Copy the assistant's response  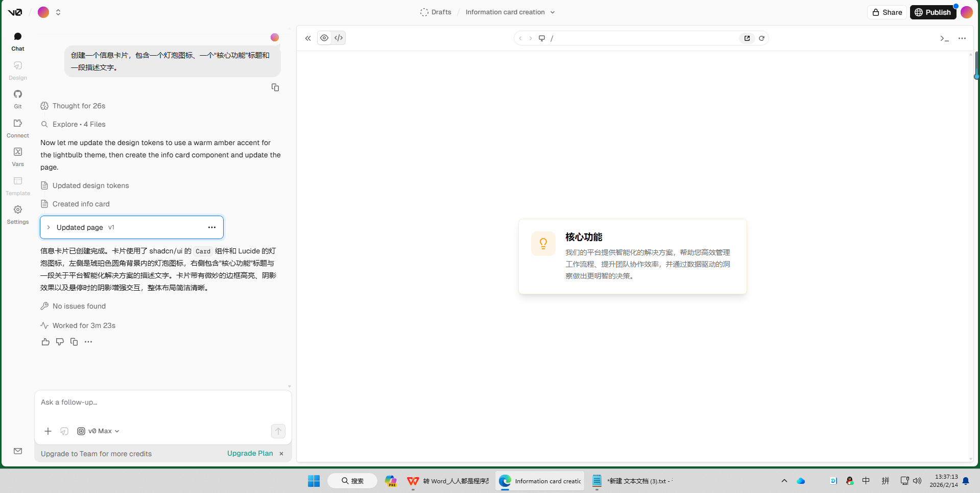[x=74, y=341]
